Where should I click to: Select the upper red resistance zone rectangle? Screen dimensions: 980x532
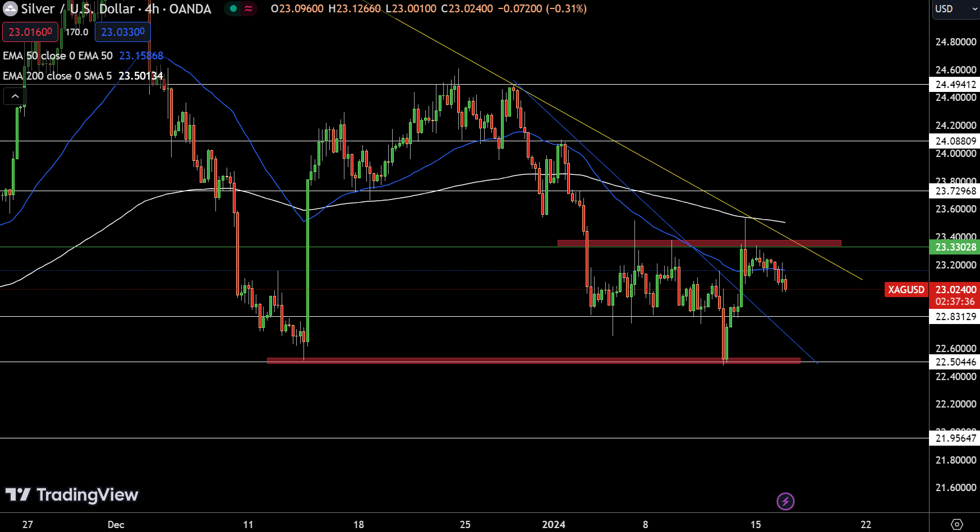[699, 243]
